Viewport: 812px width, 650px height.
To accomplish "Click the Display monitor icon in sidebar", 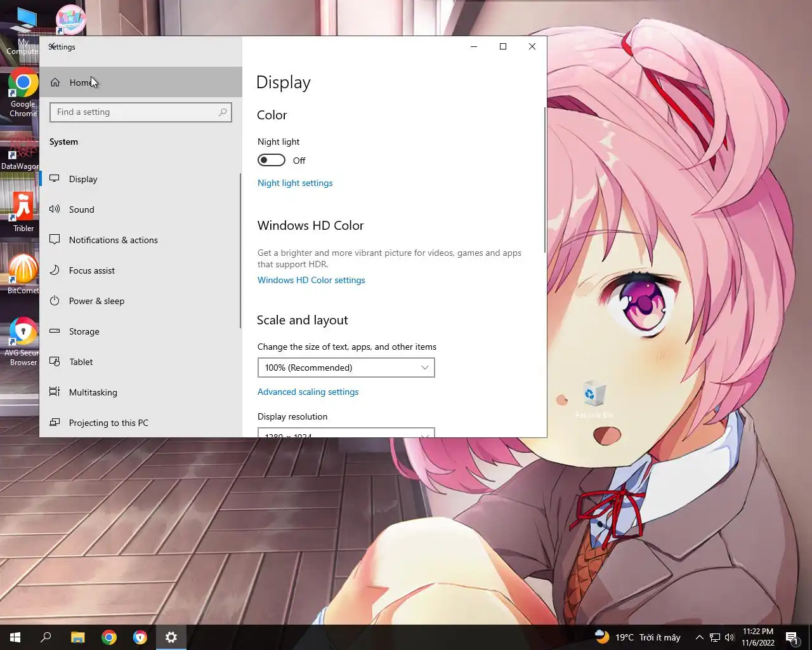I will (x=55, y=179).
